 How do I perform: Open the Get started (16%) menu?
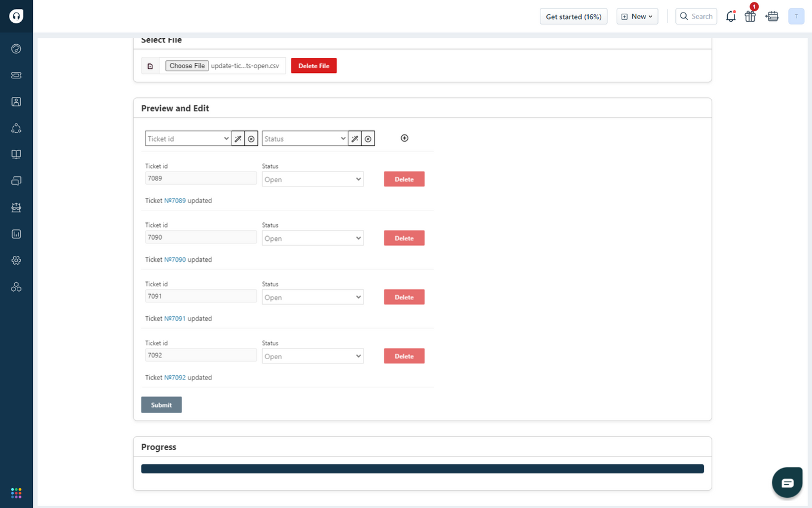[x=573, y=16]
